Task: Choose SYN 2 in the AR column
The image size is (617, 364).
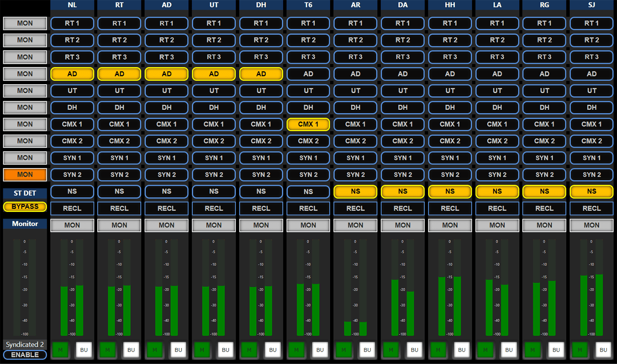Action: tap(355, 175)
